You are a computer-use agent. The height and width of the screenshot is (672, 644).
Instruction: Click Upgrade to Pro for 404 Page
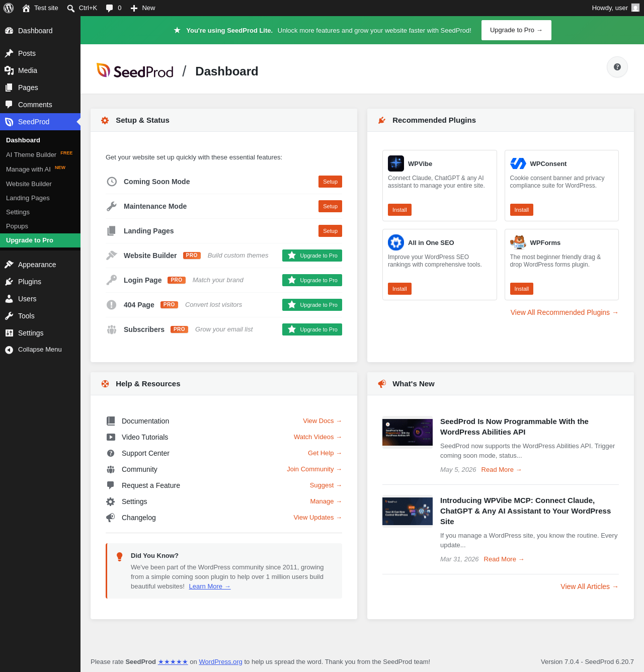312,305
